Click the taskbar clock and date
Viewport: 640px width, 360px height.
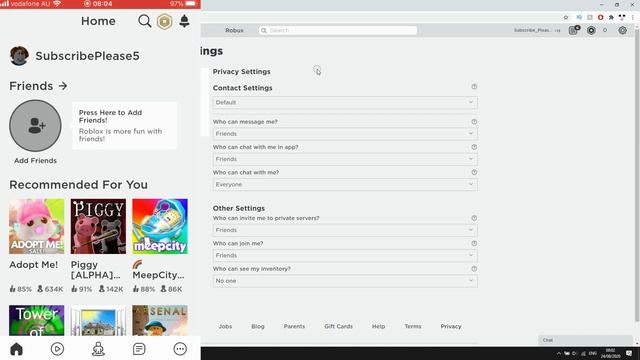coord(610,353)
